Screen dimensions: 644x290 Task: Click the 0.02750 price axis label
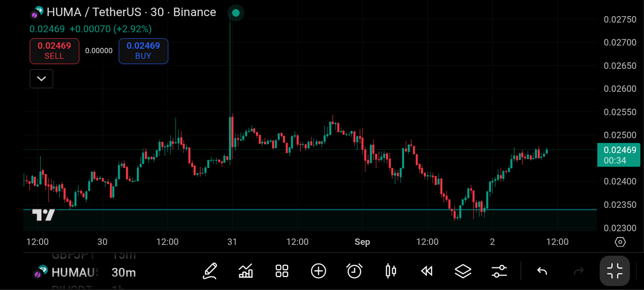(x=620, y=19)
